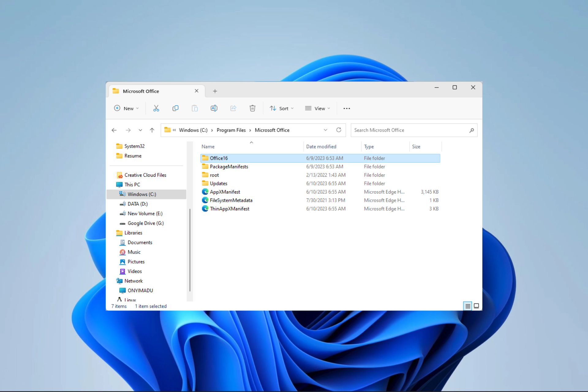Open the View options dropdown
The width and height of the screenshot is (588, 392).
tap(318, 108)
